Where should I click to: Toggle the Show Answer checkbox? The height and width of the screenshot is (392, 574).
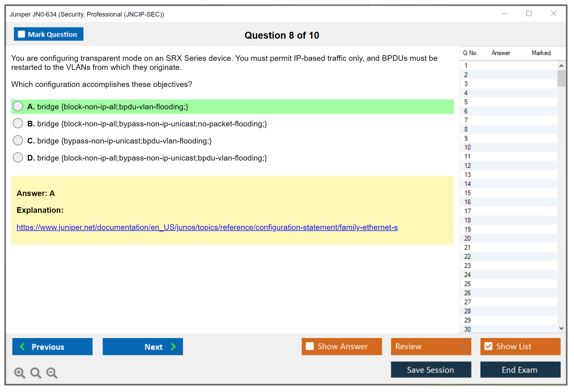tap(310, 346)
